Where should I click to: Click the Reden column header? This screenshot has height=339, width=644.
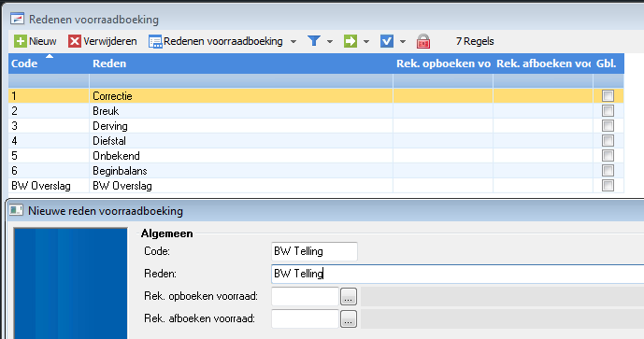241,64
